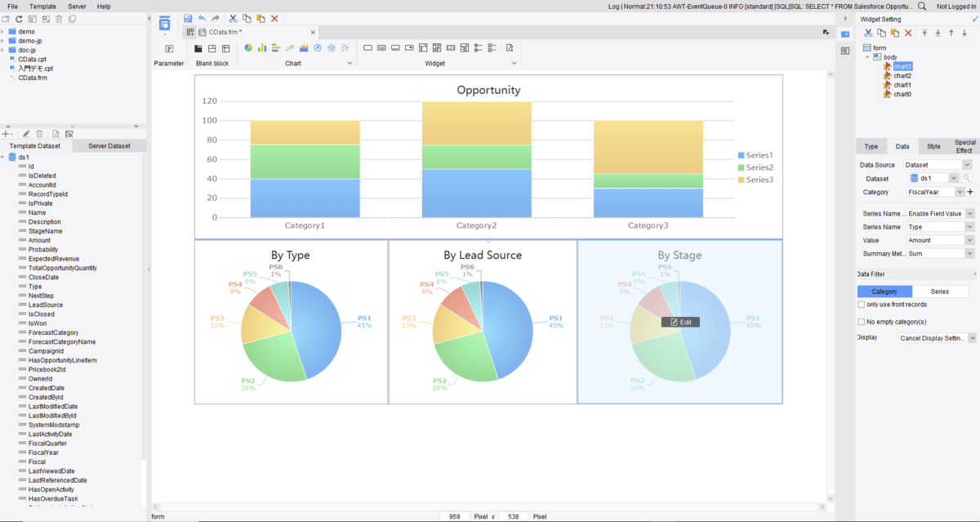Viewport: 980px width, 522px height.
Task: Click the Parameter panel icon
Action: [x=169, y=48]
